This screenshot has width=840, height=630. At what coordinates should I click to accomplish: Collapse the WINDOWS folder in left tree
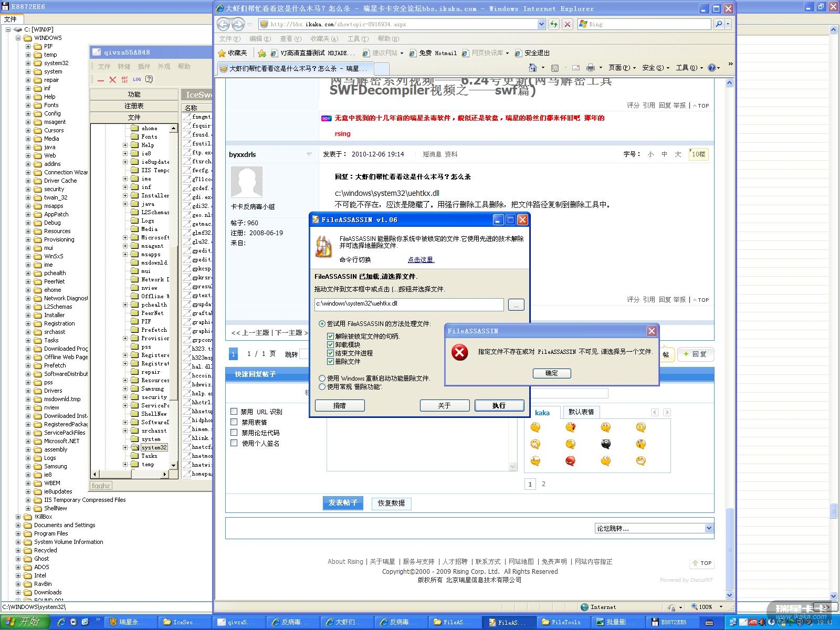18,38
